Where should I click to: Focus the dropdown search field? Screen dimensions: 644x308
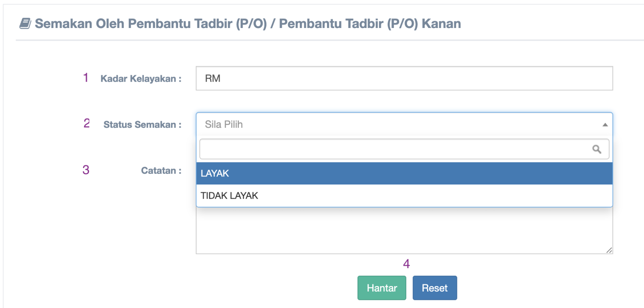click(395, 149)
